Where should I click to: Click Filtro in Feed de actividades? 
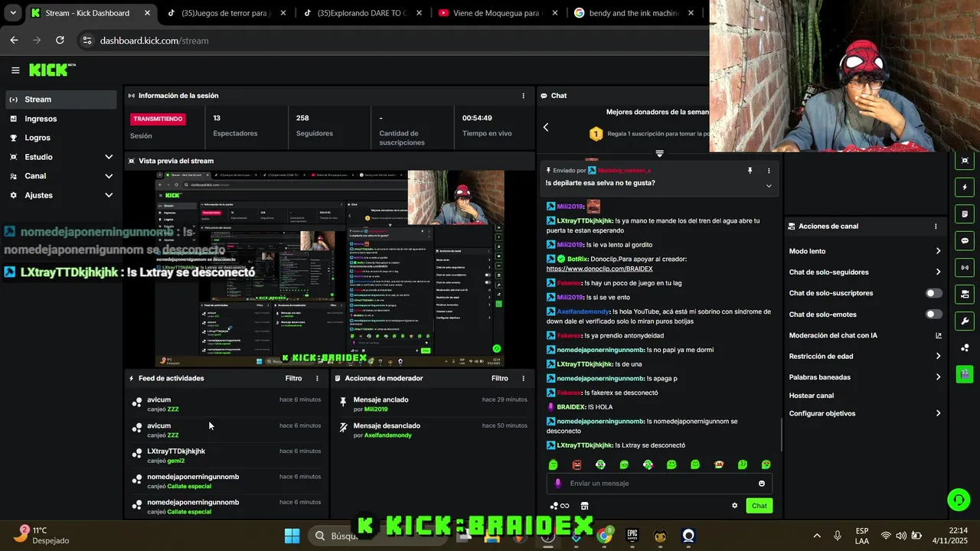[293, 378]
